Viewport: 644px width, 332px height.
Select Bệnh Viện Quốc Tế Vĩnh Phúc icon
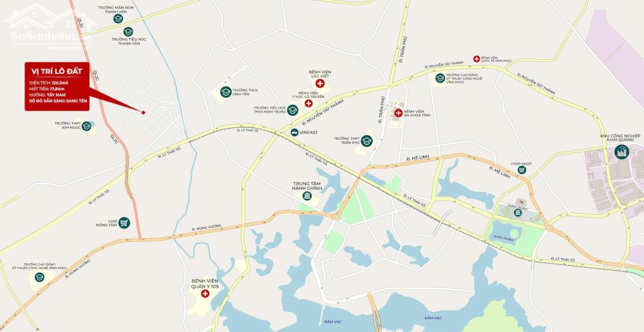[x=477, y=59]
